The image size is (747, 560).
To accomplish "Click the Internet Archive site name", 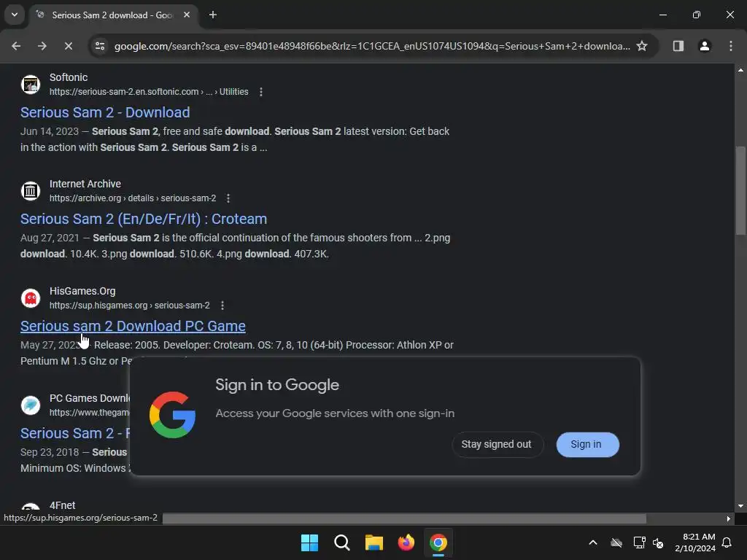I will (85, 184).
